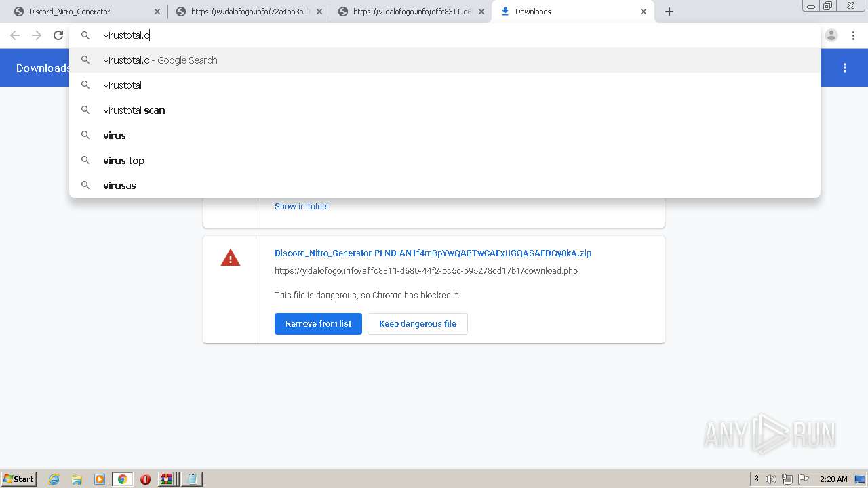Open the notepad taskbar window
Viewport: 868px width, 488px height.
point(192,479)
